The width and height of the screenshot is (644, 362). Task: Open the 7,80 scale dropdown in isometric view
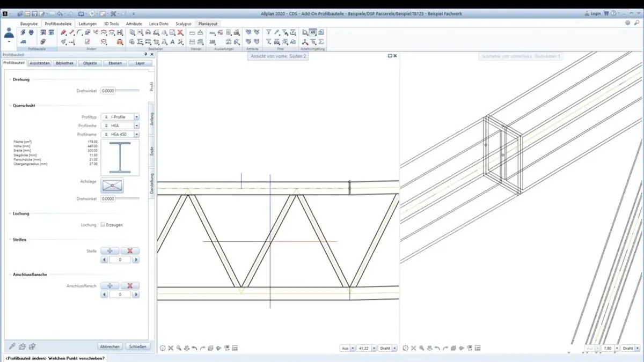(x=617, y=348)
